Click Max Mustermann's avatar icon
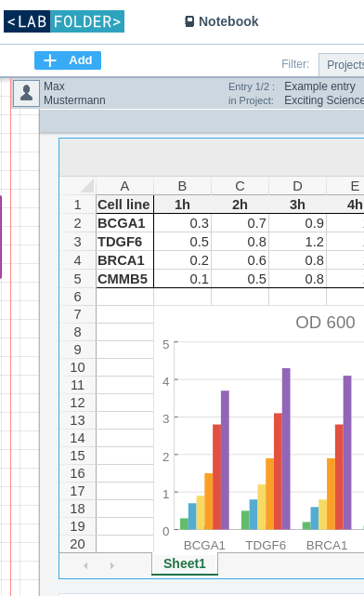This screenshot has width=364, height=596. coord(26,93)
